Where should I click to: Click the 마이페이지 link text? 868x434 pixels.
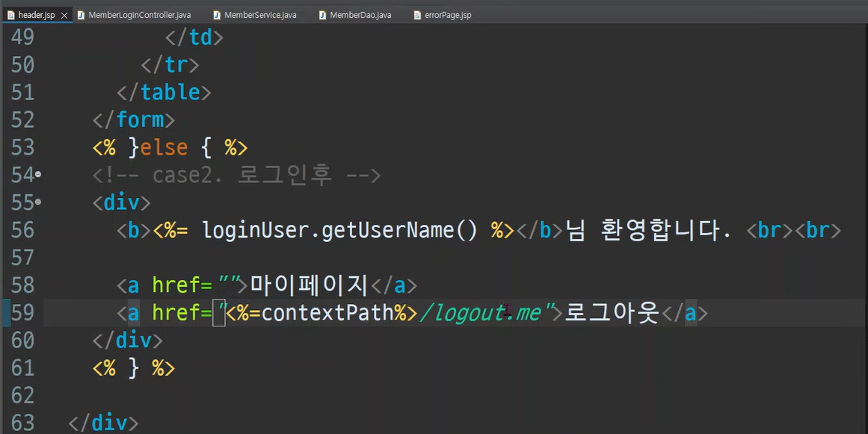point(310,285)
